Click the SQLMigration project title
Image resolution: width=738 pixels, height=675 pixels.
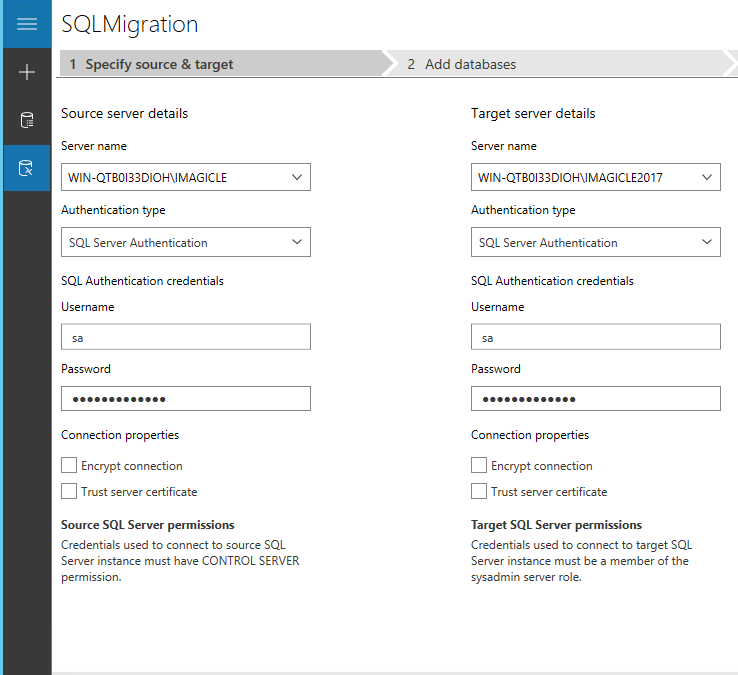tap(130, 24)
